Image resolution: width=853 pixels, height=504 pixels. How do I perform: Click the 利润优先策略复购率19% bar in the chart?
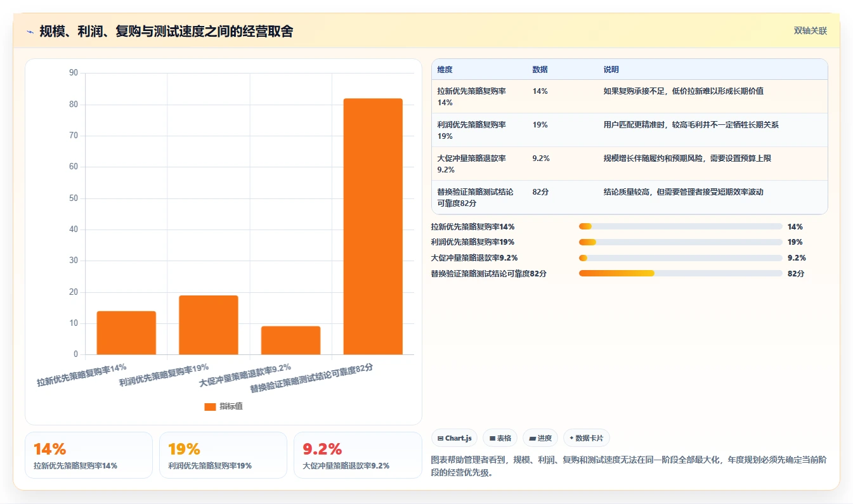point(209,325)
